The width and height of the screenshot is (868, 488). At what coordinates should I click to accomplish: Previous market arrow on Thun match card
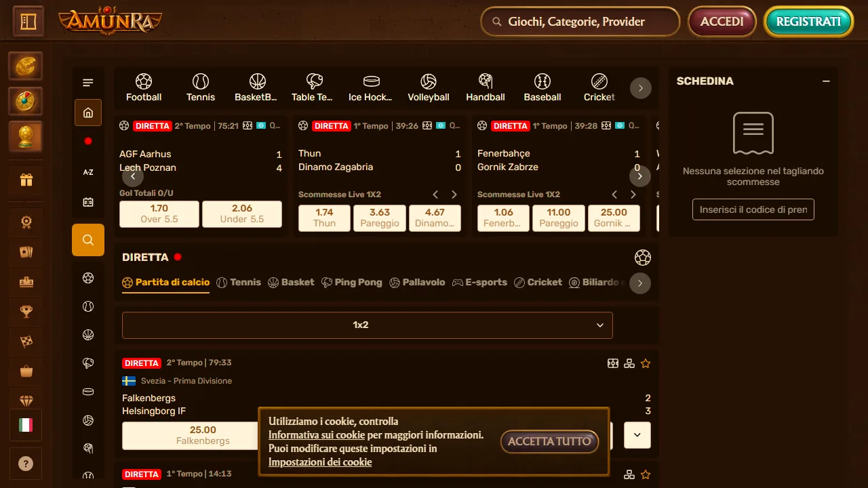436,195
